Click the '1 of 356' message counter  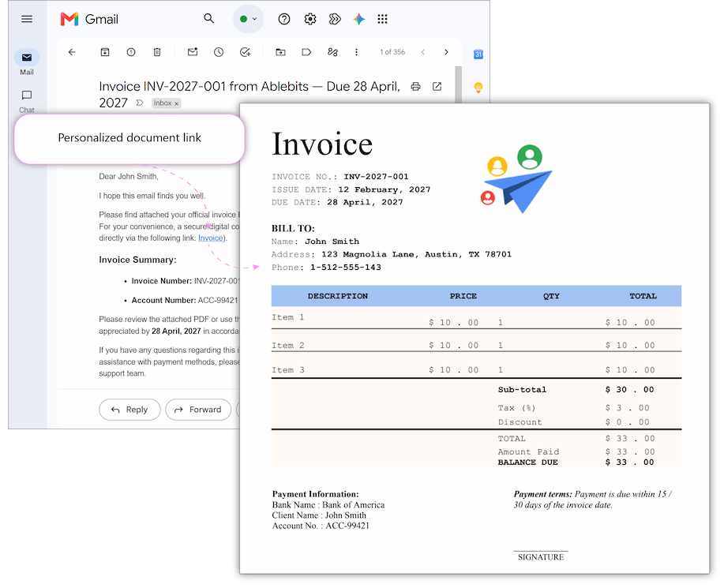392,52
